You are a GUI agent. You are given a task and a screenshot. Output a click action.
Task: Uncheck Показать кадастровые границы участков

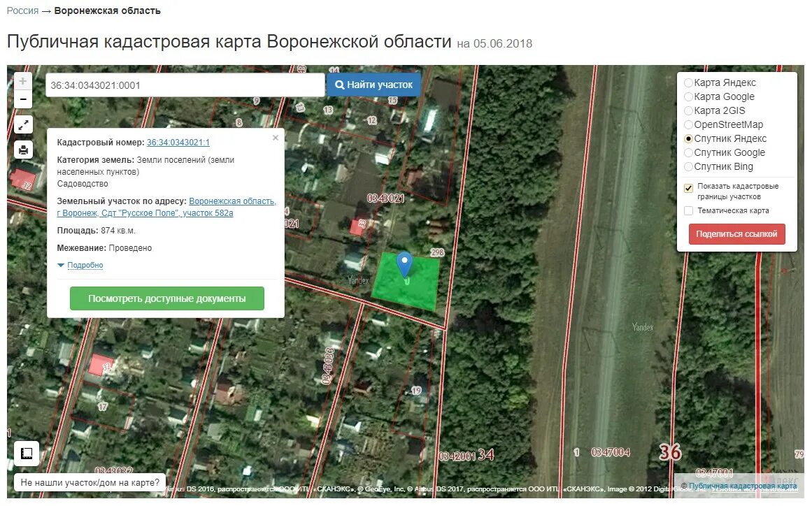[688, 188]
